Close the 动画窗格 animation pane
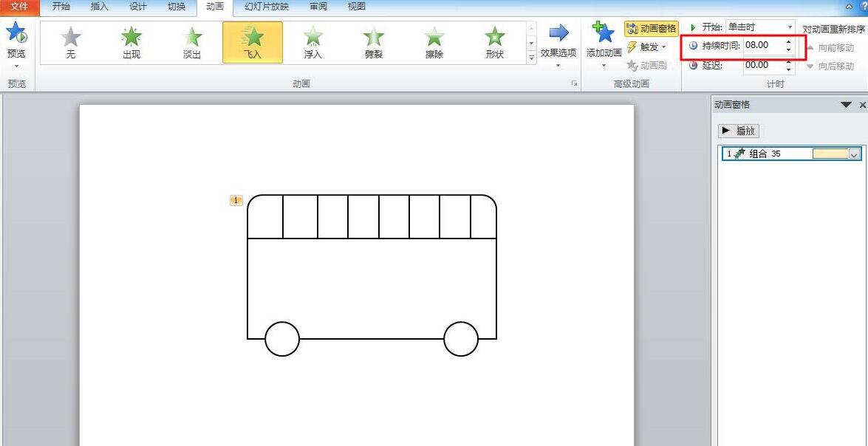Image resolution: width=868 pixels, height=446 pixels. click(862, 105)
